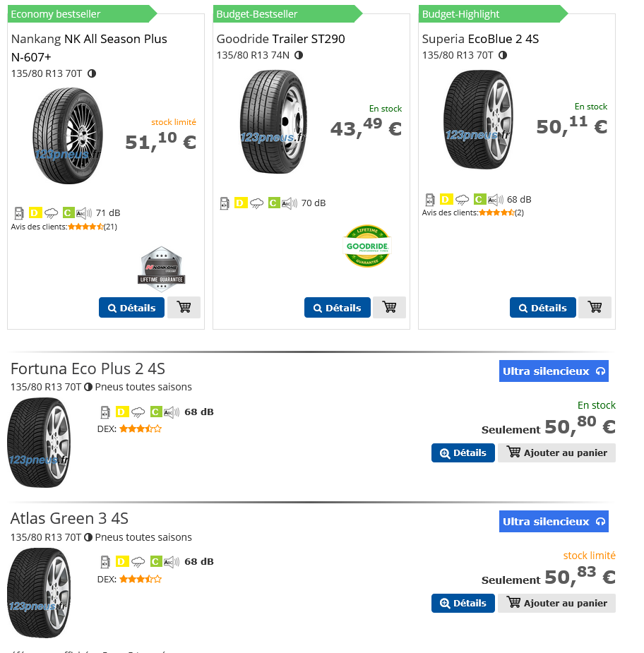Click the Goodride Trailer ST290 tire image
The width and height of the screenshot is (644, 653).
(273, 122)
